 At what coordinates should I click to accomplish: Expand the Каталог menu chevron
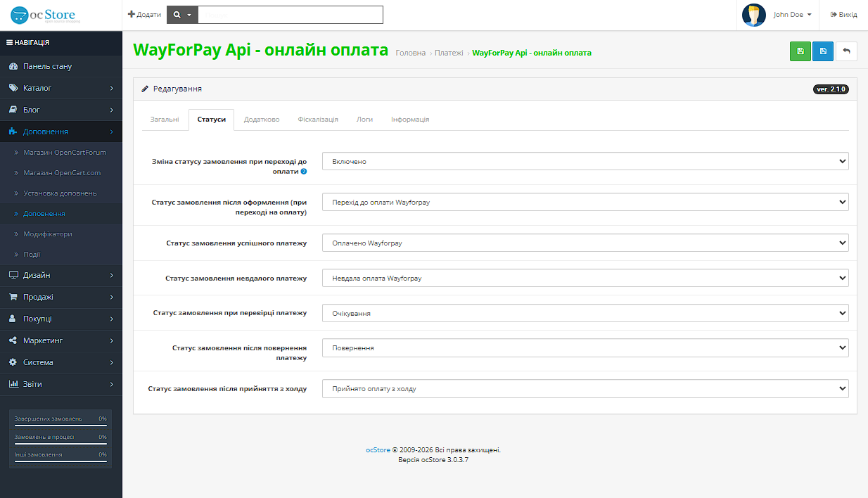pos(112,88)
